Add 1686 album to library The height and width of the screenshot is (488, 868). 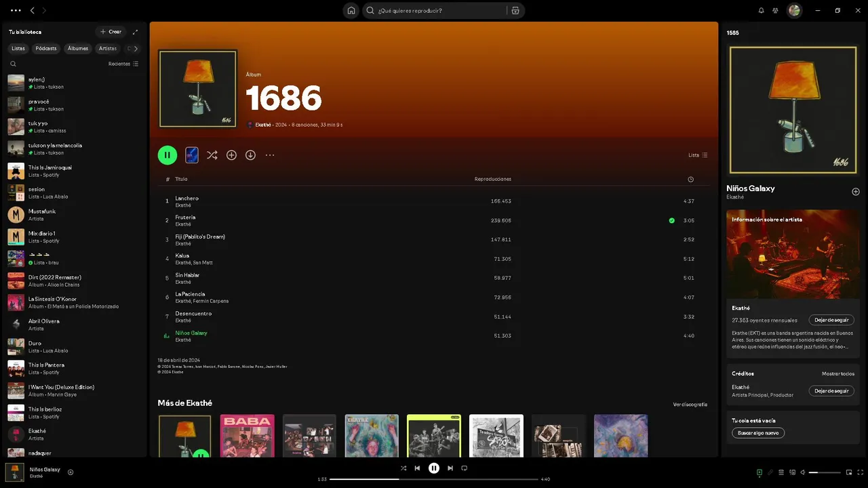pos(231,155)
